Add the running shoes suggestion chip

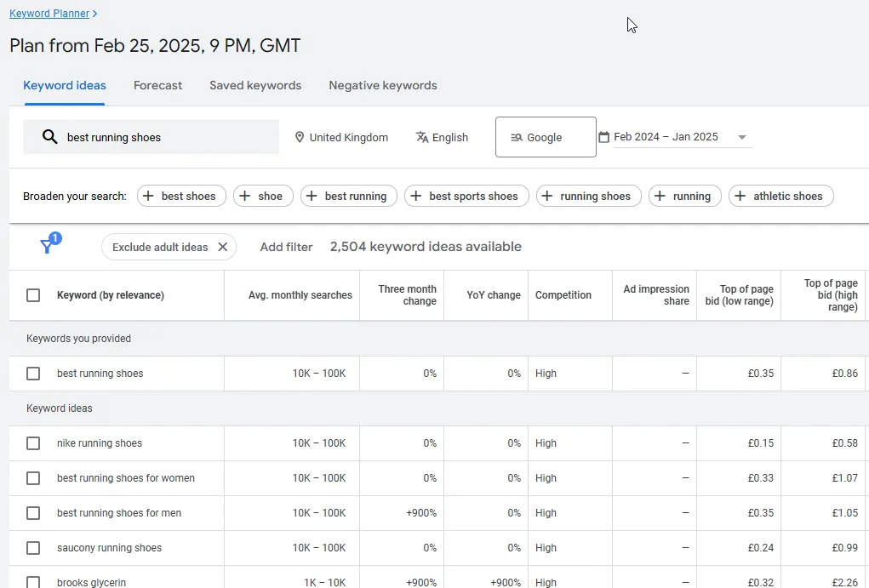589,196
